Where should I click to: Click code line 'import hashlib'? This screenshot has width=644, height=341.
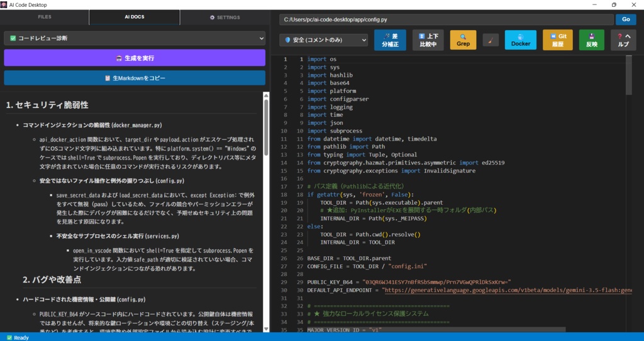[330, 75]
